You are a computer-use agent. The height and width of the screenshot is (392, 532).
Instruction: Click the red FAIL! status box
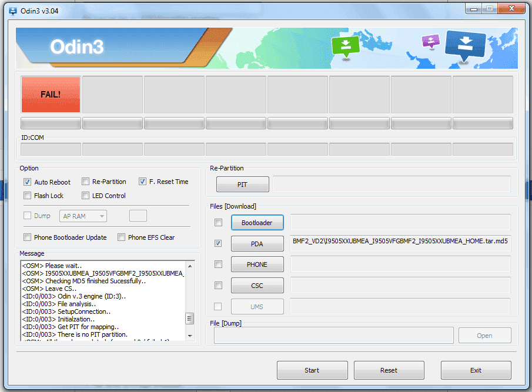51,94
